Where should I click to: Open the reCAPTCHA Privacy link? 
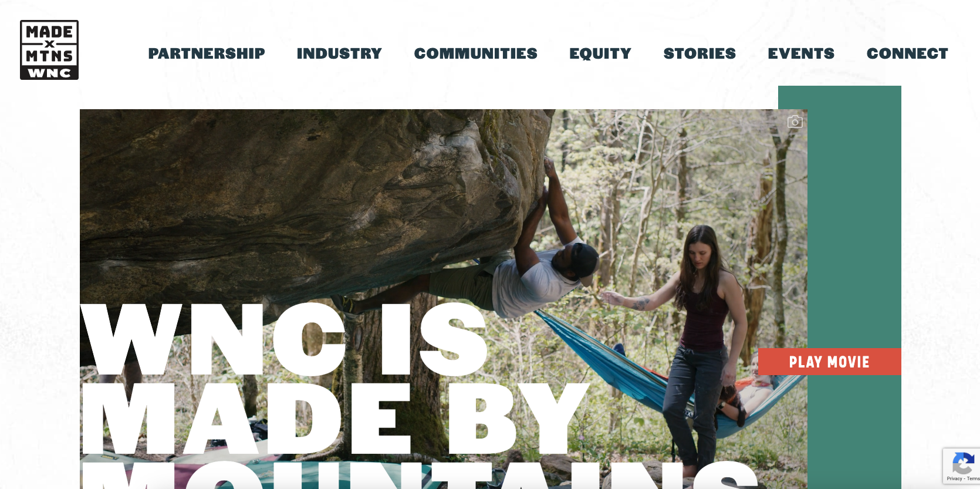point(954,479)
